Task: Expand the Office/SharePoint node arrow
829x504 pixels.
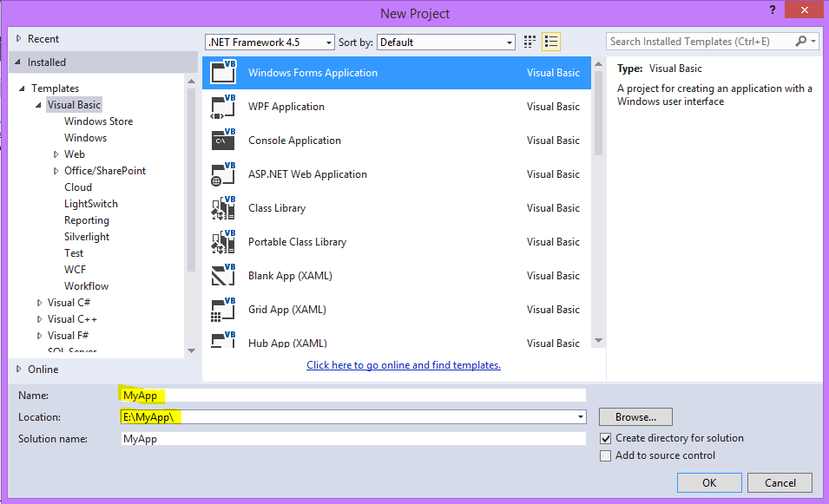Action: coord(56,171)
